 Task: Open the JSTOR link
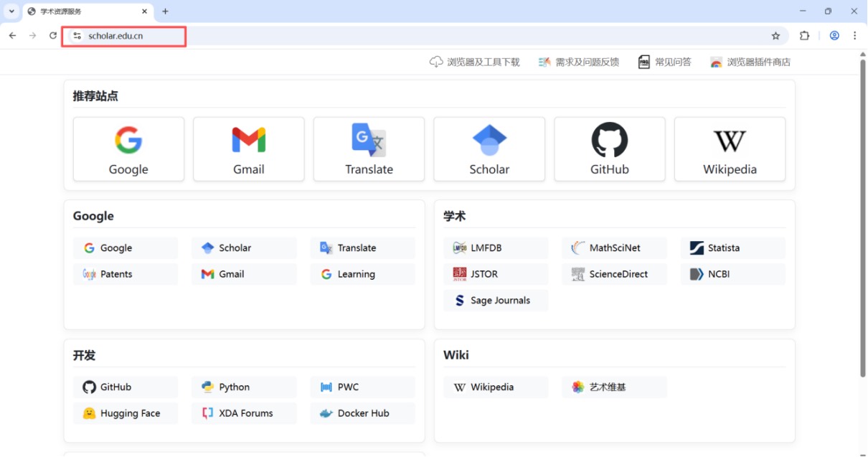(x=496, y=274)
